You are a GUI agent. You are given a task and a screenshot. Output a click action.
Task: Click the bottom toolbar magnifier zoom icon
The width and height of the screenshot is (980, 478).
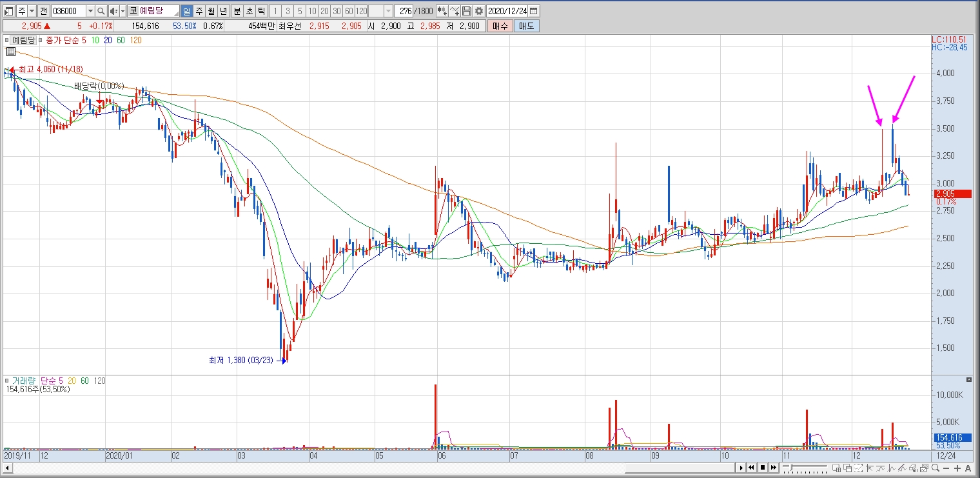[935, 468]
